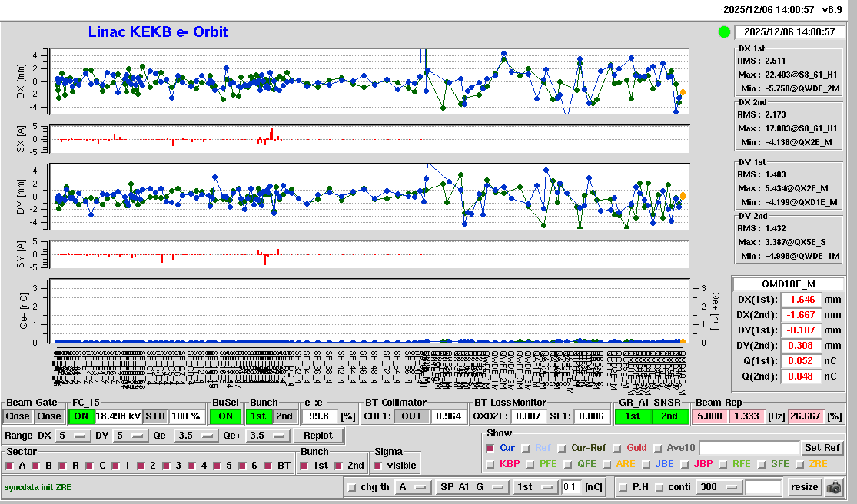Image resolution: width=857 pixels, height=504 pixels.
Task: Select the 1st bunch green indicator
Action: (x=258, y=416)
